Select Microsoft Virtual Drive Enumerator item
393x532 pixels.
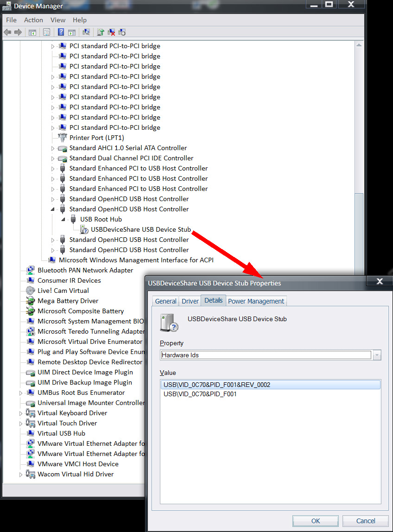(90, 342)
